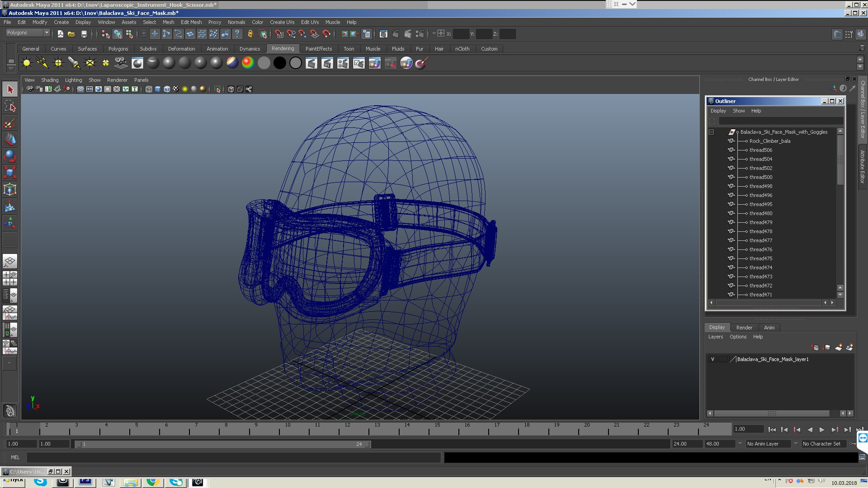The image size is (868, 488).
Task: Activate the Move tool in toolbox
Action: point(10,140)
